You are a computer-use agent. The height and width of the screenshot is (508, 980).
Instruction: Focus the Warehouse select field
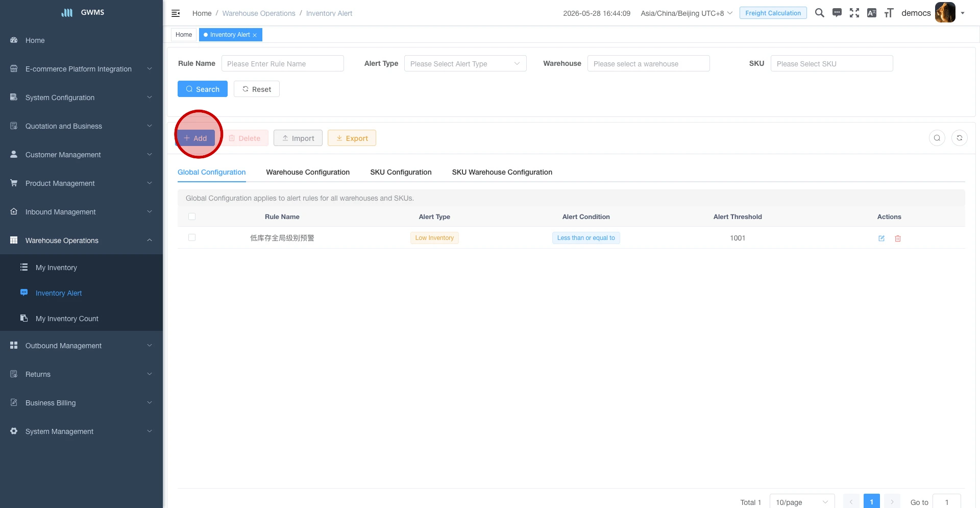tap(648, 63)
